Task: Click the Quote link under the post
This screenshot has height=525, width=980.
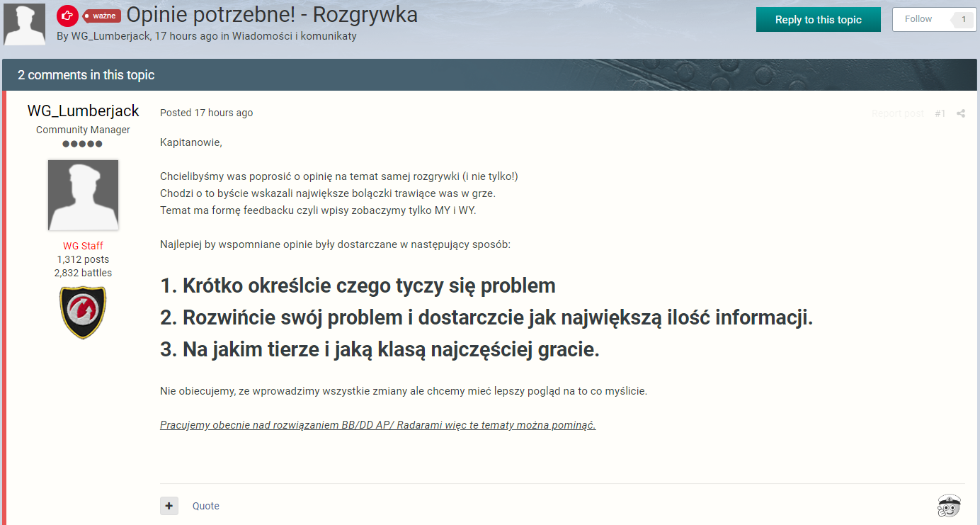Action: coord(206,506)
